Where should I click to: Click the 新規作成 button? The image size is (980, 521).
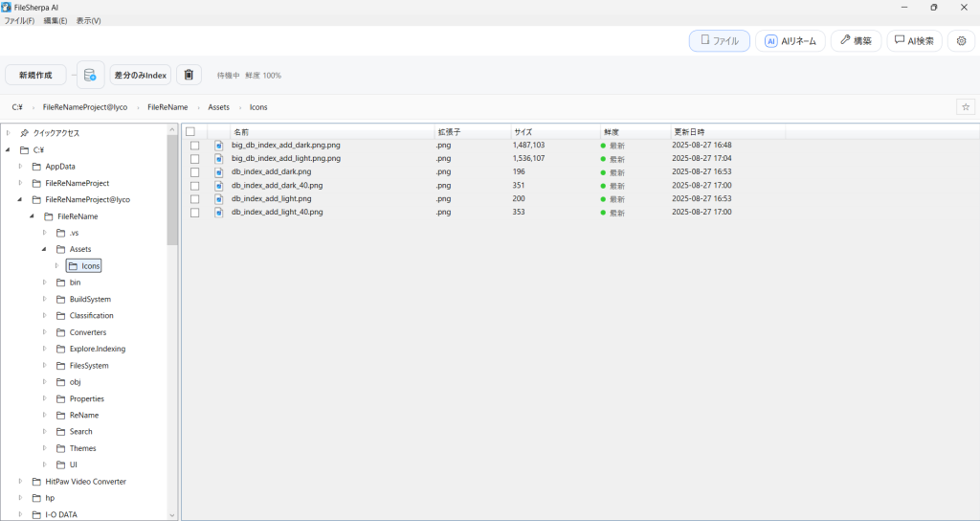tap(35, 75)
